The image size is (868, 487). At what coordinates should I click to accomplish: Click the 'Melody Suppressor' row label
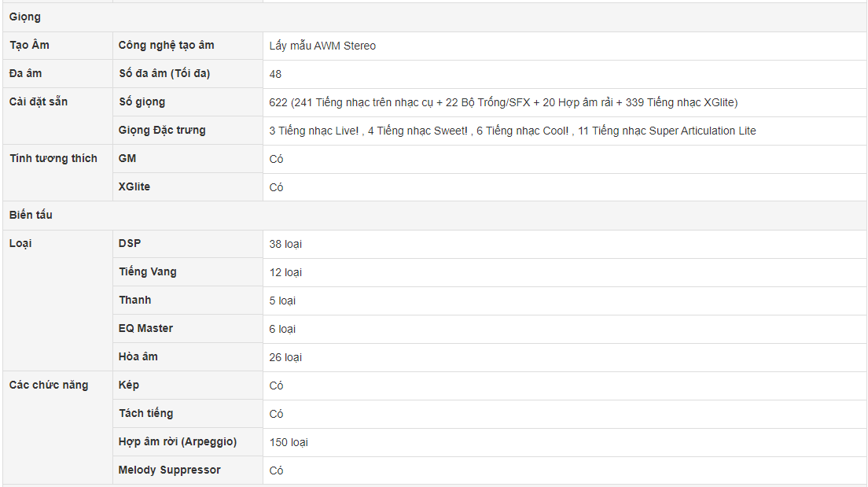point(169,470)
